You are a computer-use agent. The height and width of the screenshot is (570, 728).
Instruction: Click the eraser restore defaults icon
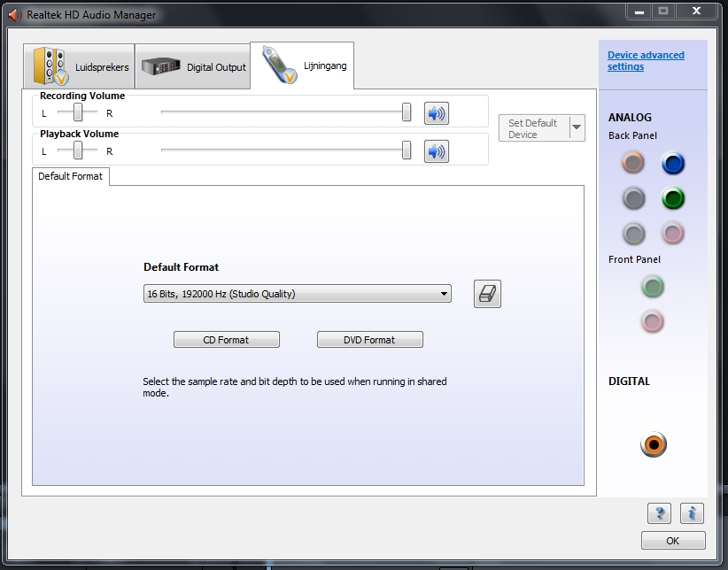487,295
